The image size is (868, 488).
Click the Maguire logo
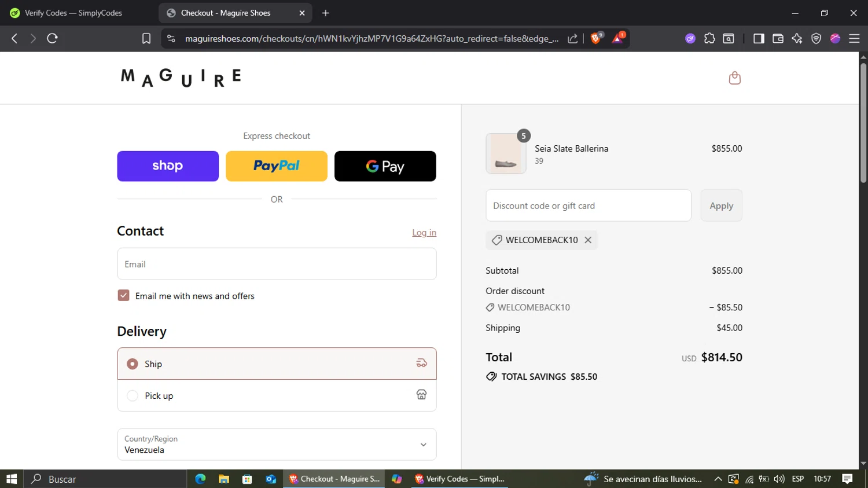[181, 78]
